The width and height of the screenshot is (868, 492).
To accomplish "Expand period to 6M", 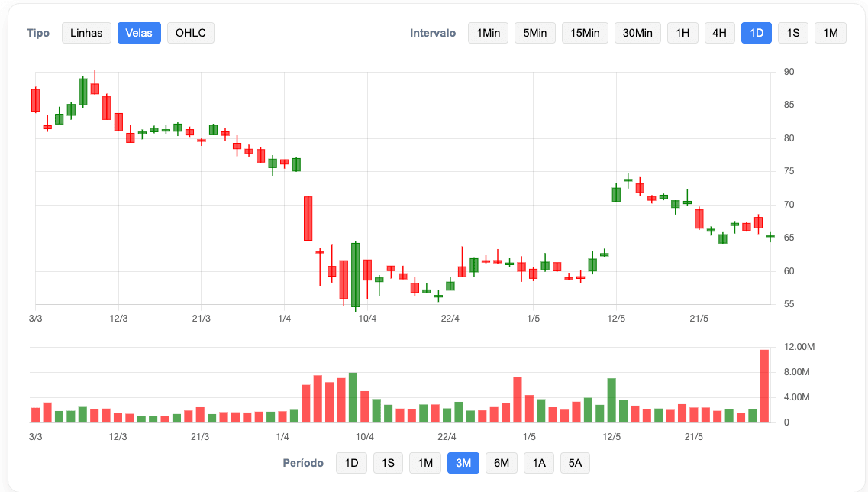I will (502, 463).
